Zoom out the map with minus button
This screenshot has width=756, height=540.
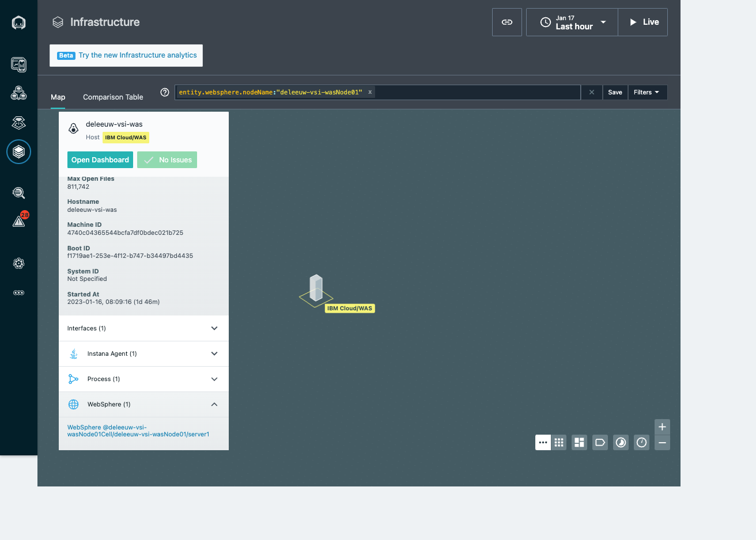click(663, 443)
